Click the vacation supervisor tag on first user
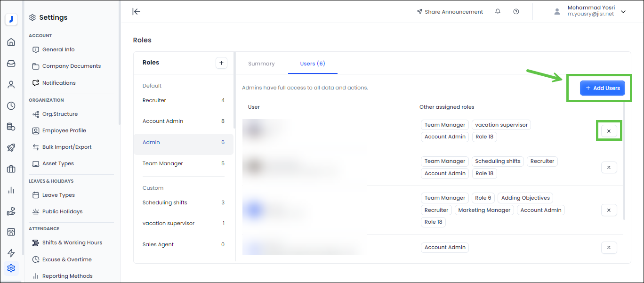Screen dimensions: 644x283 pos(501,125)
